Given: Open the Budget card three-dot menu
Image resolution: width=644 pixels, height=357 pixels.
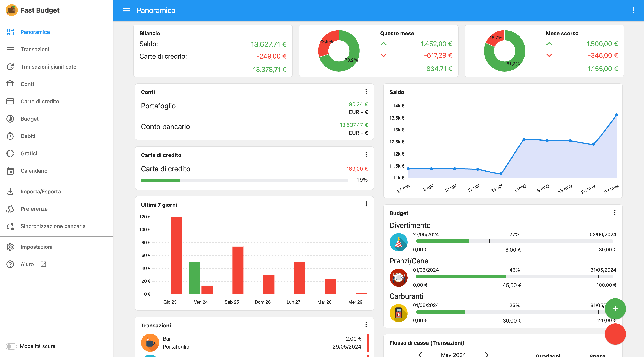Looking at the screenshot, I should click(x=614, y=212).
